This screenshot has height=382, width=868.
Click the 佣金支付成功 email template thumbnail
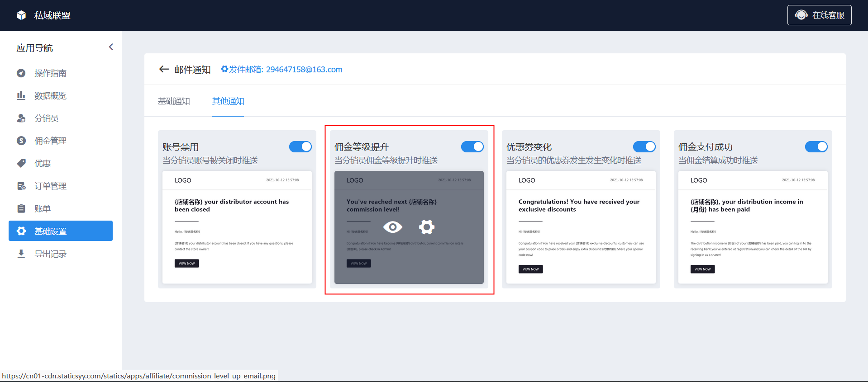coord(753,227)
